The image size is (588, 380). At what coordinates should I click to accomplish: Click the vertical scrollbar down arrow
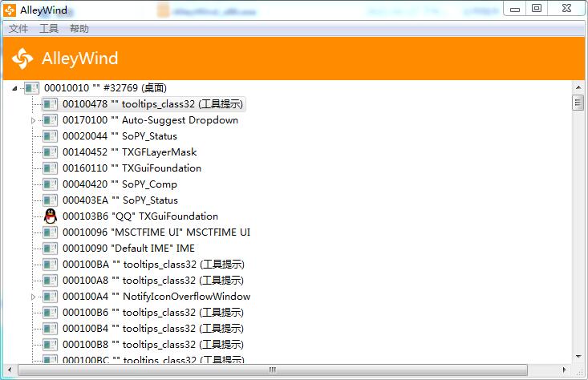click(x=578, y=357)
